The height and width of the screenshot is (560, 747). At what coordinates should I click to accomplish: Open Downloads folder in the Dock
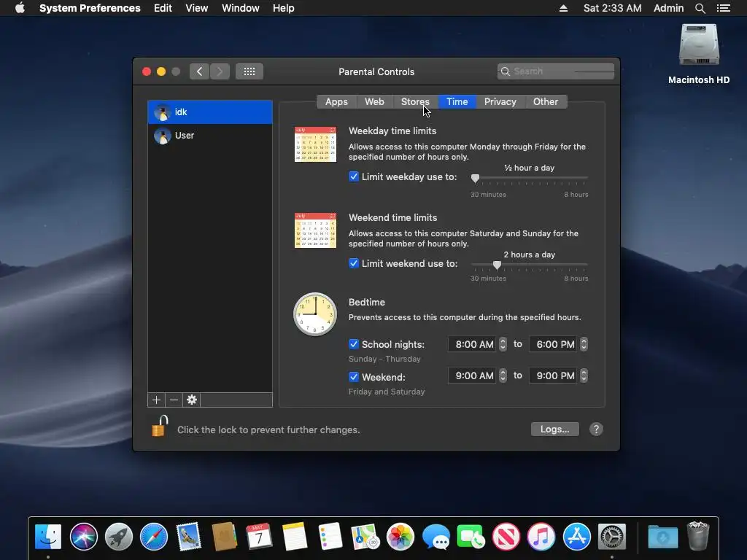coord(662,537)
